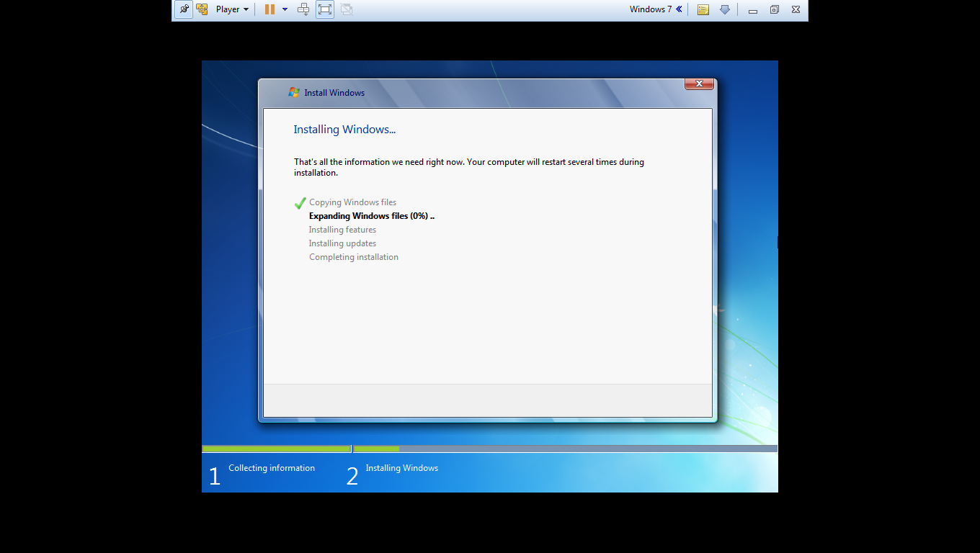Restore the VMware Player window
The height and width of the screenshot is (553, 980).
pos(775,10)
